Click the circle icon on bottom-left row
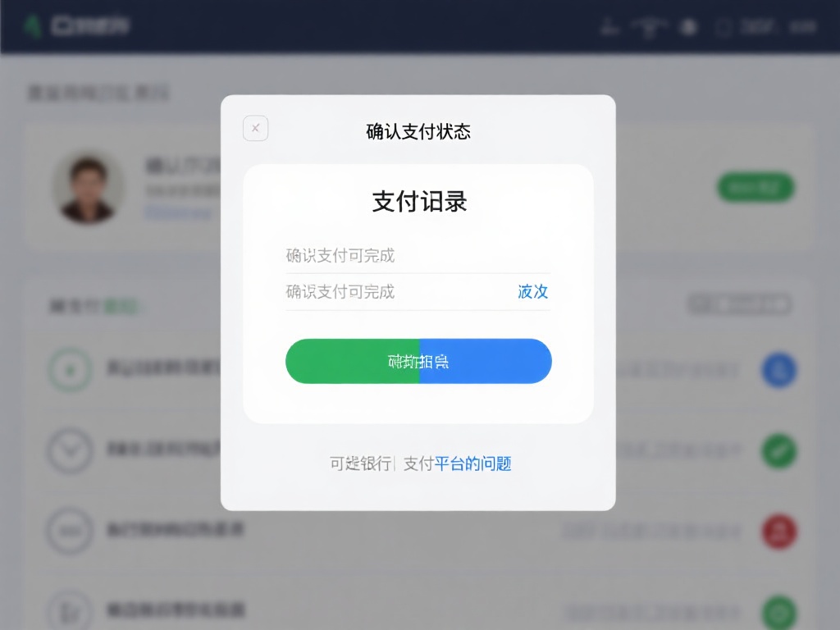Screen dimensions: 840x630 tap(71, 610)
